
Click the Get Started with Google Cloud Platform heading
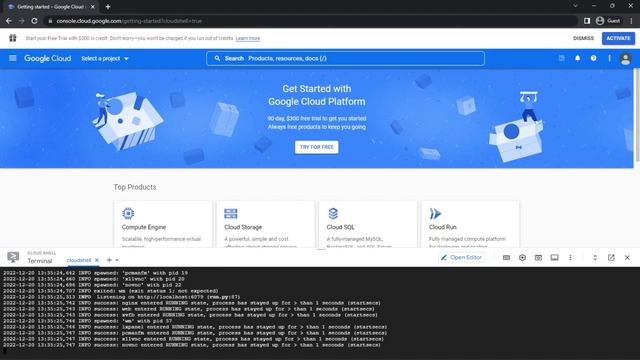click(x=317, y=95)
